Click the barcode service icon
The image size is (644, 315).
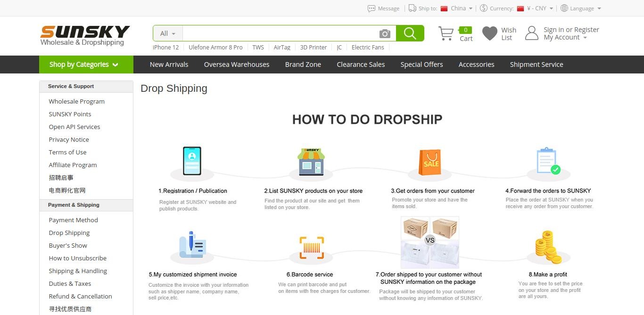coord(312,248)
